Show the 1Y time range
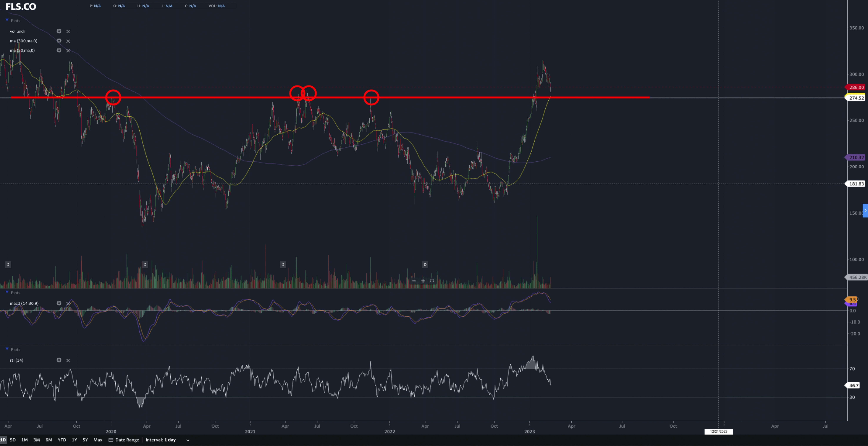 point(74,440)
